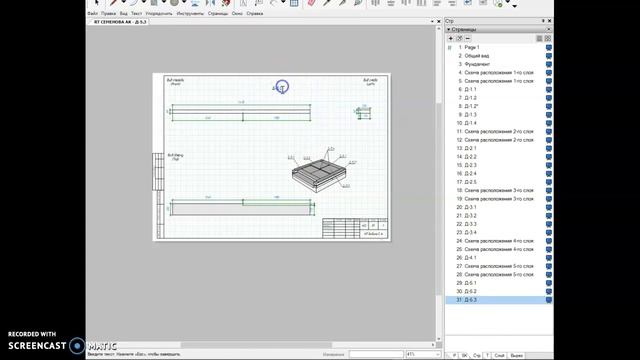
Task: Open the zoom percentage dropdown
Action: (x=437, y=355)
